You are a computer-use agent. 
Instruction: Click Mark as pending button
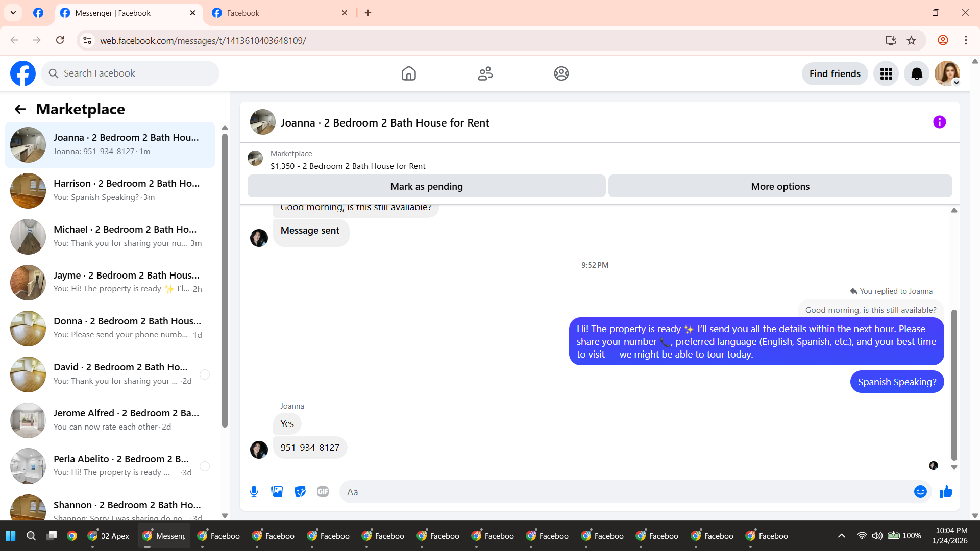(426, 187)
